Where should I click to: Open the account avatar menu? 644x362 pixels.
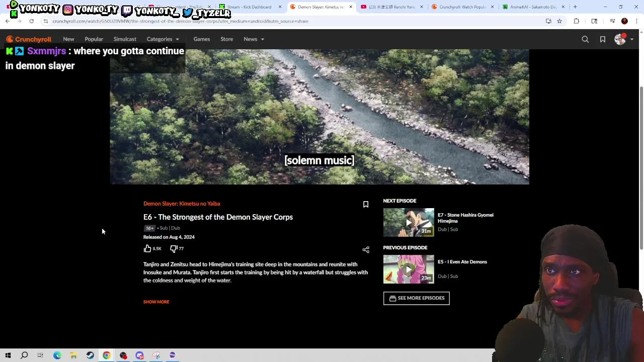[623, 39]
